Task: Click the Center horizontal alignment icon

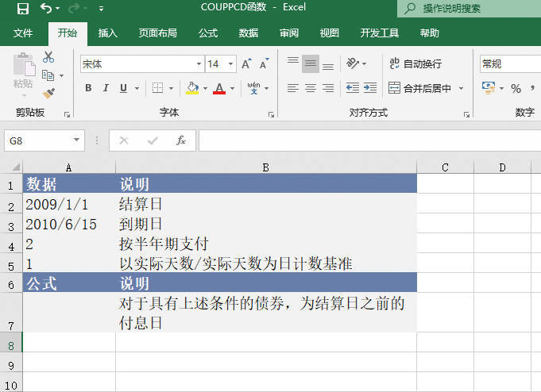Action: coord(311,88)
